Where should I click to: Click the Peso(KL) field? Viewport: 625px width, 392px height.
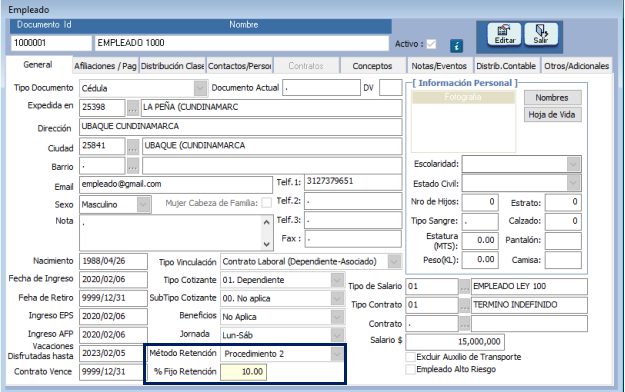tap(480, 260)
